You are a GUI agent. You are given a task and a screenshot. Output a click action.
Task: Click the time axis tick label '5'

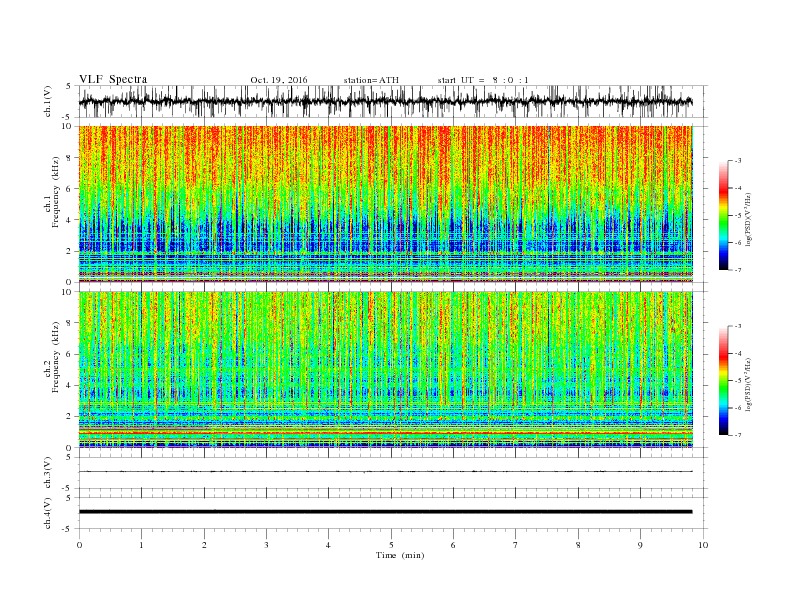(391, 545)
